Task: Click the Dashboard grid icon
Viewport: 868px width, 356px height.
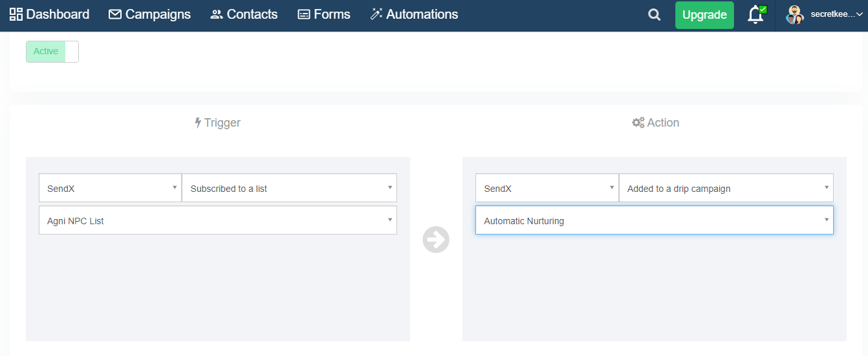Action: pos(16,14)
